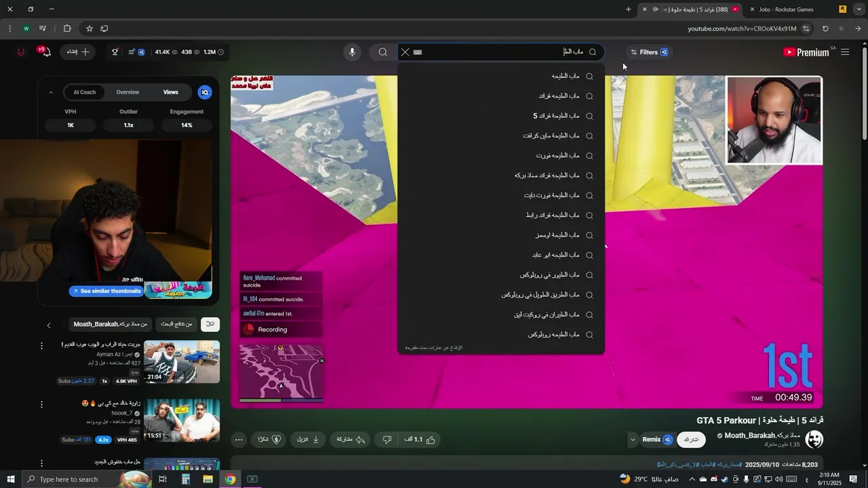The image size is (868, 488).
Task: Open the YouTube guide hamburger menu
Action: [x=845, y=52]
